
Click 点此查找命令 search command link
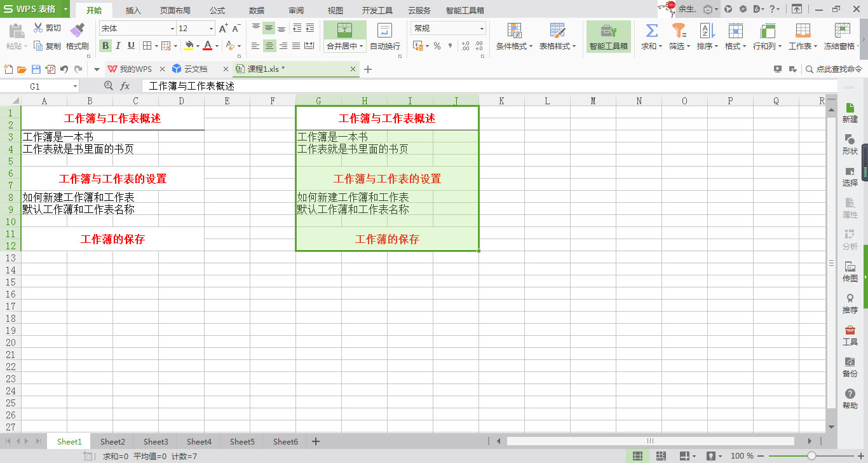click(834, 69)
